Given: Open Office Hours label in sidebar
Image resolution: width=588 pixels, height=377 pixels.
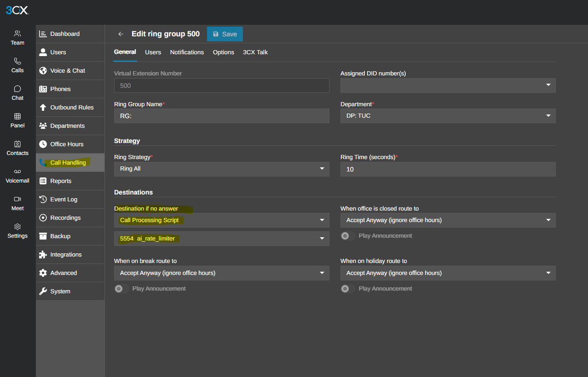Looking at the screenshot, I should tap(67, 144).
